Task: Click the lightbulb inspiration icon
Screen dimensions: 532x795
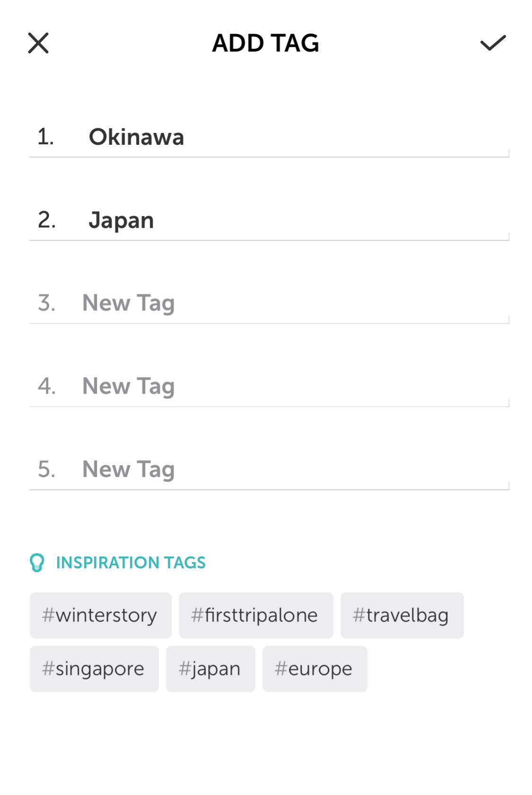Action: tap(37, 563)
